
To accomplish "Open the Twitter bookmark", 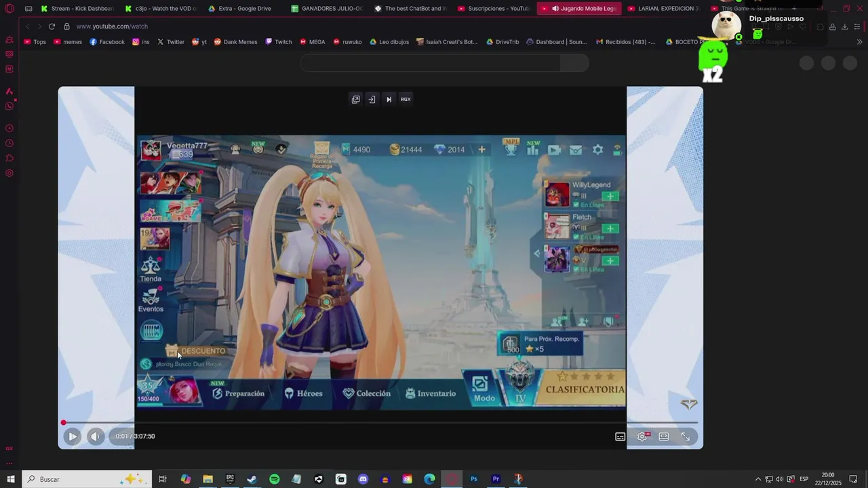I will tap(171, 42).
